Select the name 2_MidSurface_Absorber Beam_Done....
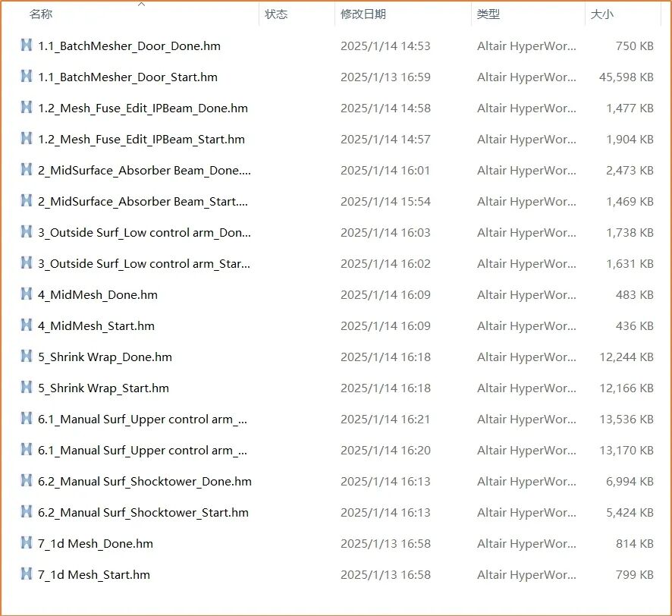The image size is (672, 616). (144, 170)
